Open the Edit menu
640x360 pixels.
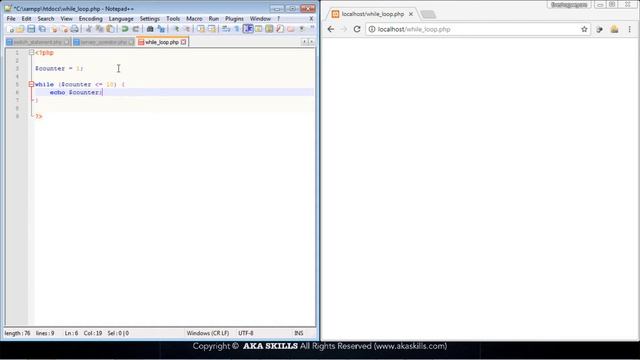tap(27, 19)
